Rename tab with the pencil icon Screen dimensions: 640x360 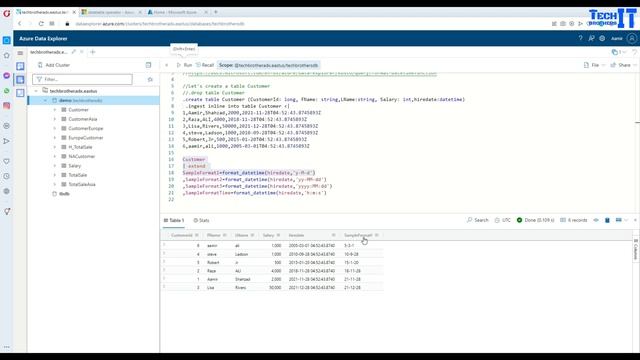tap(73, 52)
